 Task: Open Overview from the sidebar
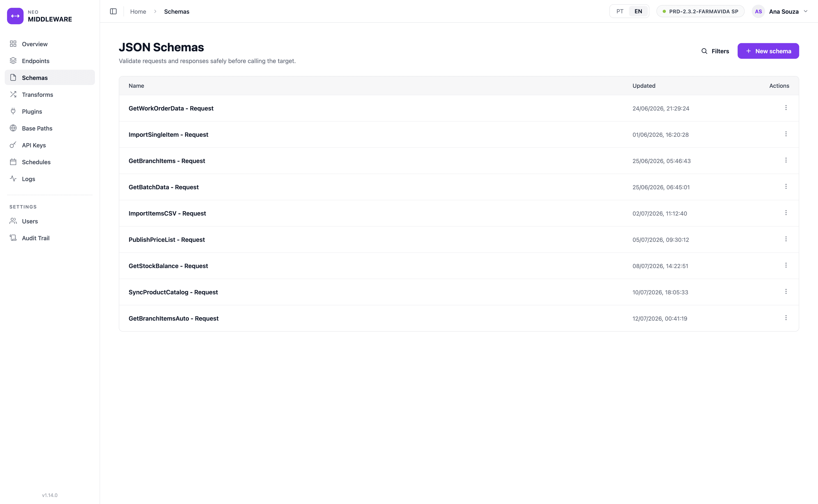pyautogui.click(x=50, y=44)
